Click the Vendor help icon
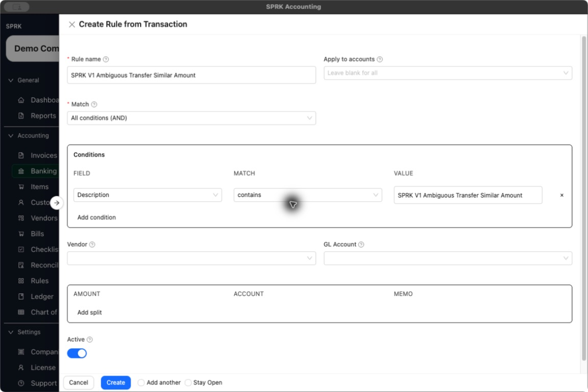This screenshot has width=588, height=392. (92, 244)
